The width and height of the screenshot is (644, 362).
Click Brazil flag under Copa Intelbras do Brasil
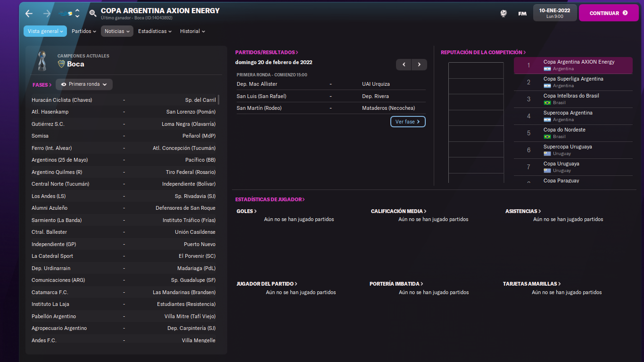click(547, 103)
